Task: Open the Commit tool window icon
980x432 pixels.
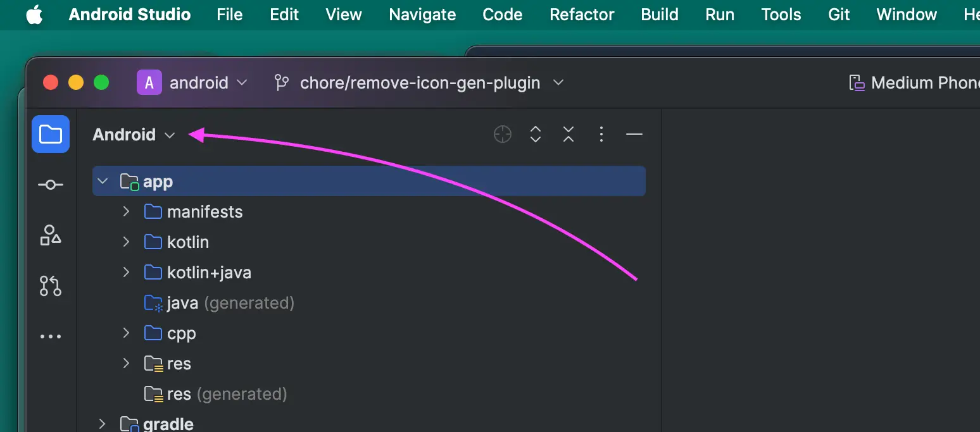Action: pyautogui.click(x=51, y=185)
